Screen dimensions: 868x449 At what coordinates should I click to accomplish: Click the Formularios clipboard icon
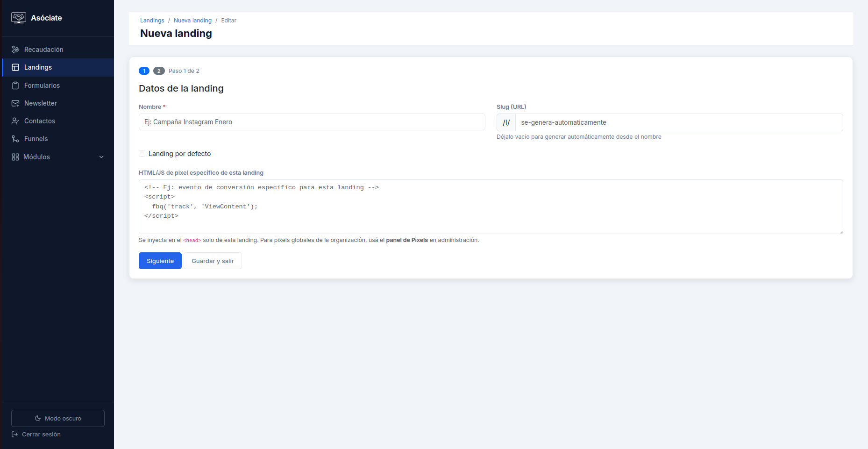pyautogui.click(x=15, y=86)
